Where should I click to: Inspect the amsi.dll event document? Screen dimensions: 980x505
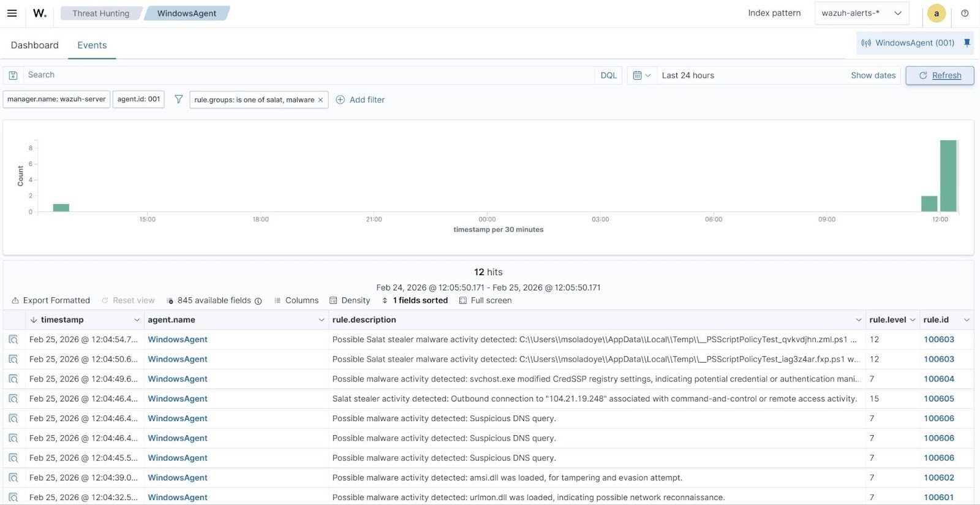(13, 477)
